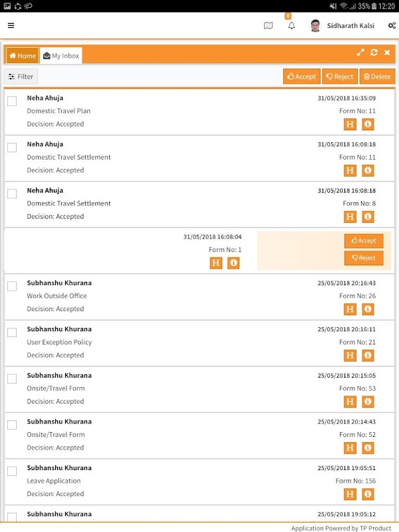This screenshot has height=532, width=399.
Task: Click the top toolbar Accept button
Action: [x=301, y=76]
